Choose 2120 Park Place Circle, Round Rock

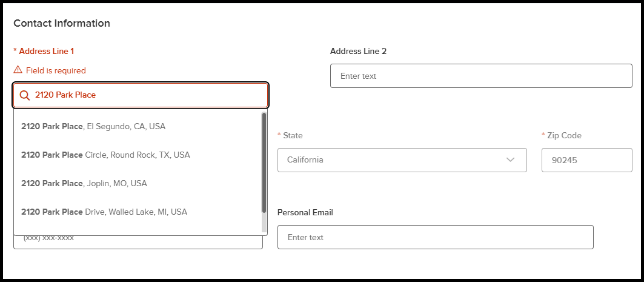pos(138,155)
